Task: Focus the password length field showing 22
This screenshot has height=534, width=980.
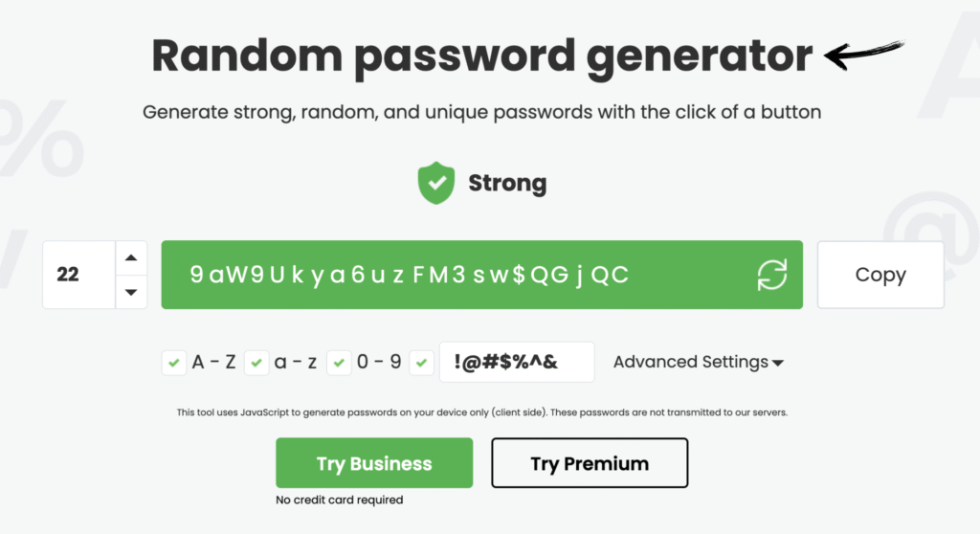Action: 78,275
